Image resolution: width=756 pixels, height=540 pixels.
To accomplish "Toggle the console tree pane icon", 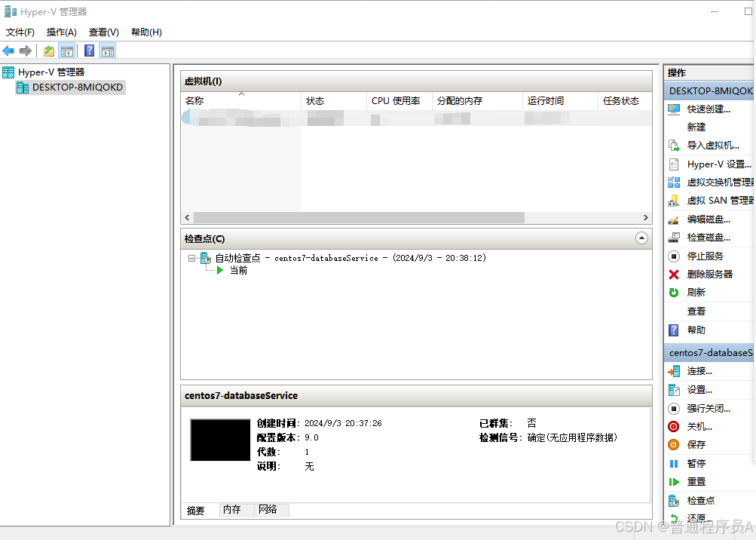I will [x=67, y=51].
